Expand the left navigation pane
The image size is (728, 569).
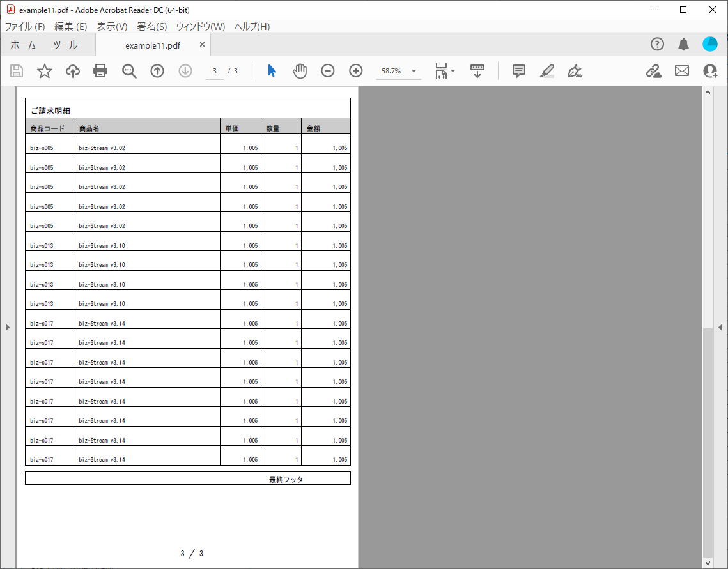pyautogui.click(x=8, y=328)
